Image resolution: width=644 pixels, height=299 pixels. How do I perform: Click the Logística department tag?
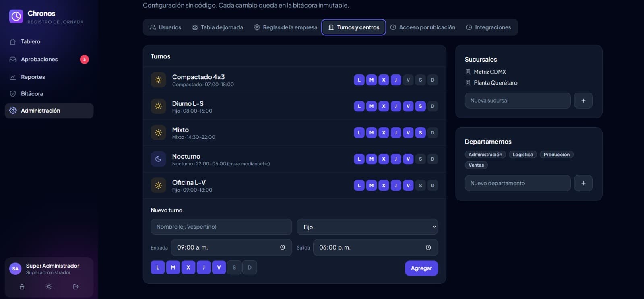(522, 155)
